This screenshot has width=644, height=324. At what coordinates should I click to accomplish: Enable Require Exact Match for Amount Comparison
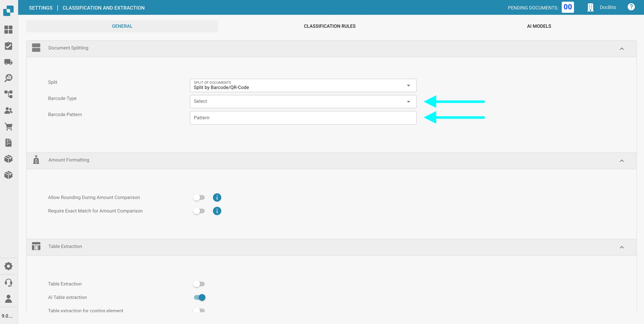point(199,211)
